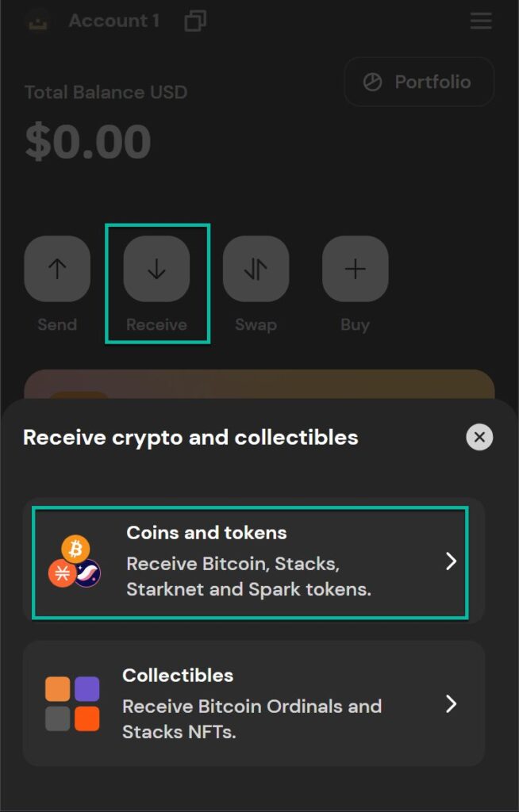Open the Swap arrows icon
The width and height of the screenshot is (519, 812).
point(256,269)
